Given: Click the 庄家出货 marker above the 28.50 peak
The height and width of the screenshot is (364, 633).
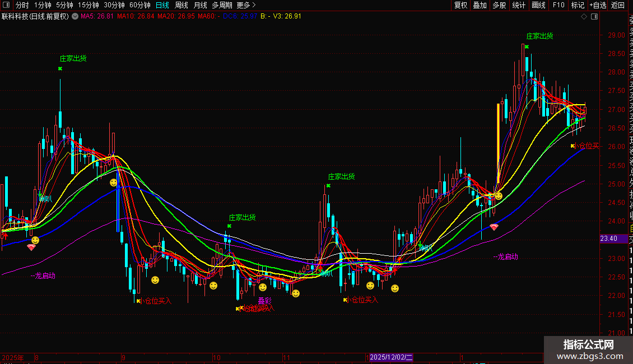Looking at the screenshot, I should point(540,36).
